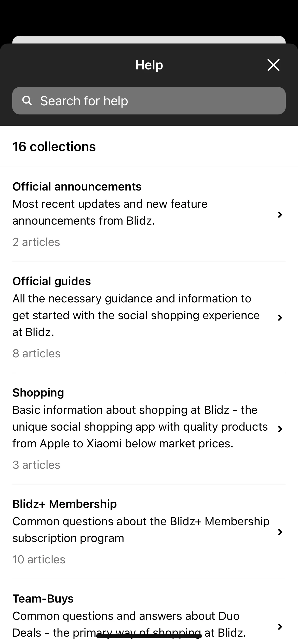Tap the home indicator bar at the bottom

click(x=149, y=636)
